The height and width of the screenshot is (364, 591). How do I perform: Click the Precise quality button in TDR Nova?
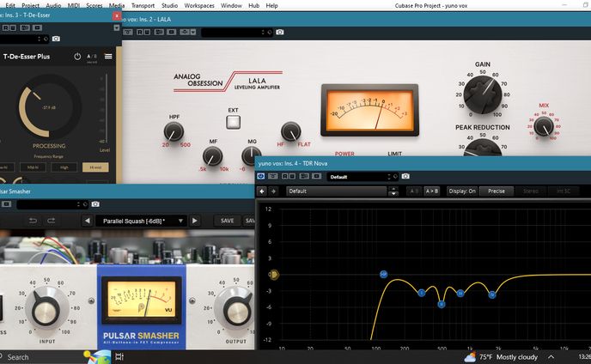497,191
